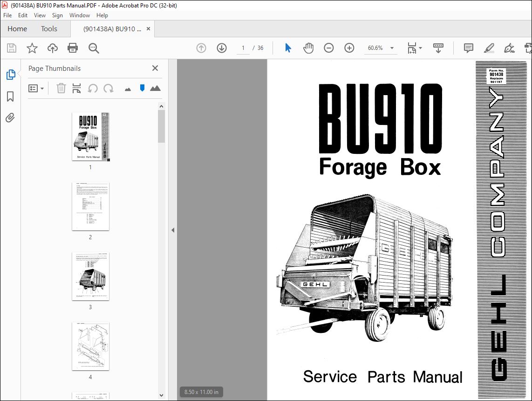Select the Highlight text pen tool
The image size is (532, 401).
(x=489, y=48)
